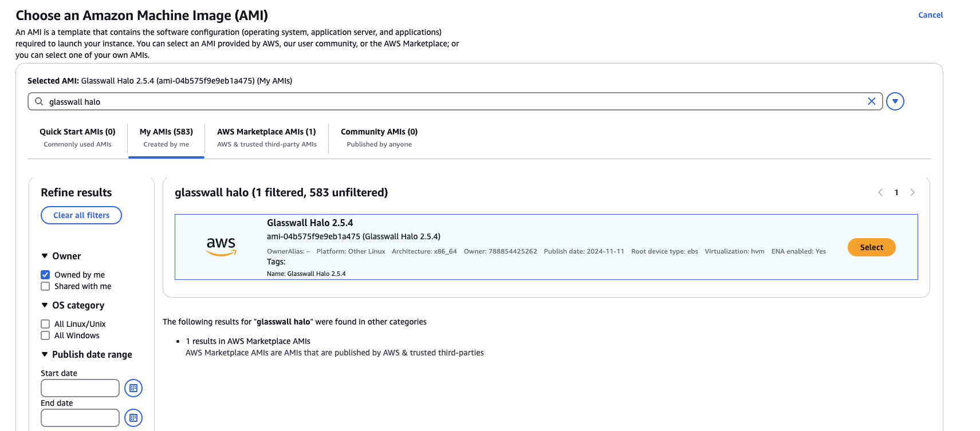Tick the All Windows checkbox
Image resolution: width=980 pixels, height=431 pixels.
(45, 335)
